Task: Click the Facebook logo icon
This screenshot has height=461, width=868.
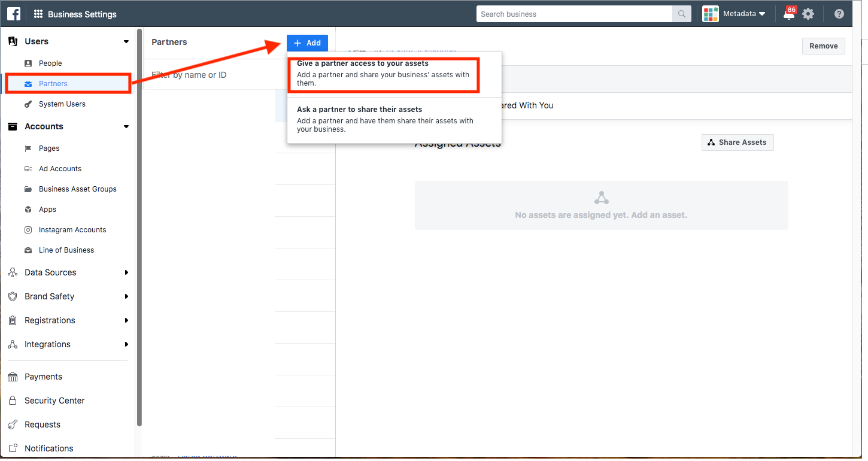Action: click(x=14, y=14)
